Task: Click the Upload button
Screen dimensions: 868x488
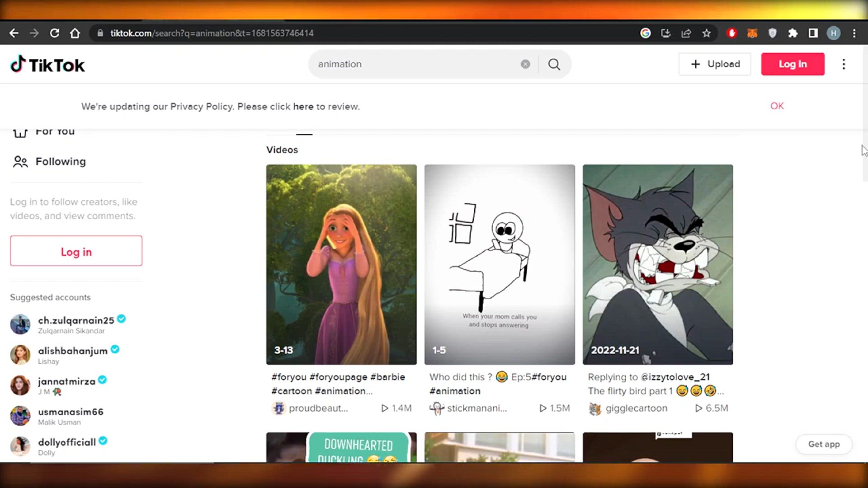Action: pyautogui.click(x=715, y=64)
